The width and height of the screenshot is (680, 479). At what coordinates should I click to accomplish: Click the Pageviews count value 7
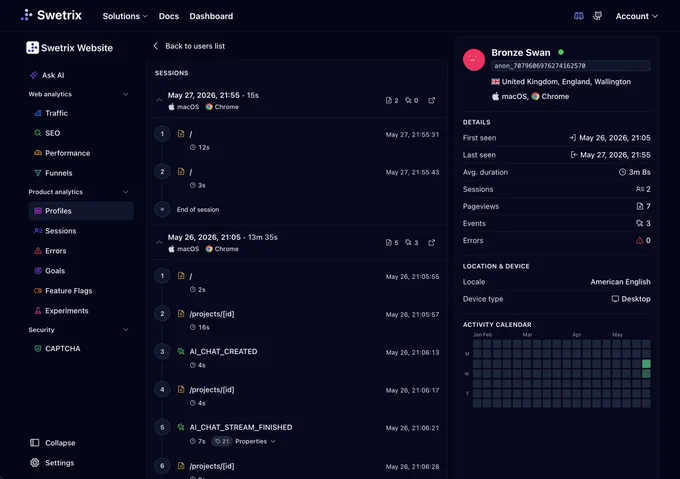[648, 206]
